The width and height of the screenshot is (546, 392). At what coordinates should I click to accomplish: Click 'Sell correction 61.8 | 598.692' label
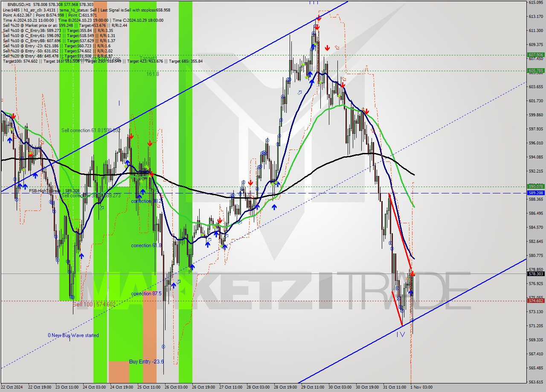tap(91, 130)
